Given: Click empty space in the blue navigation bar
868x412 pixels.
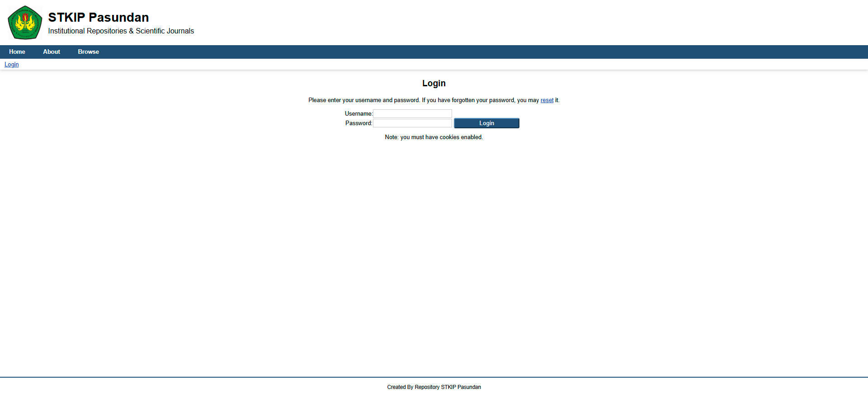Looking at the screenshot, I should click(x=452, y=52).
